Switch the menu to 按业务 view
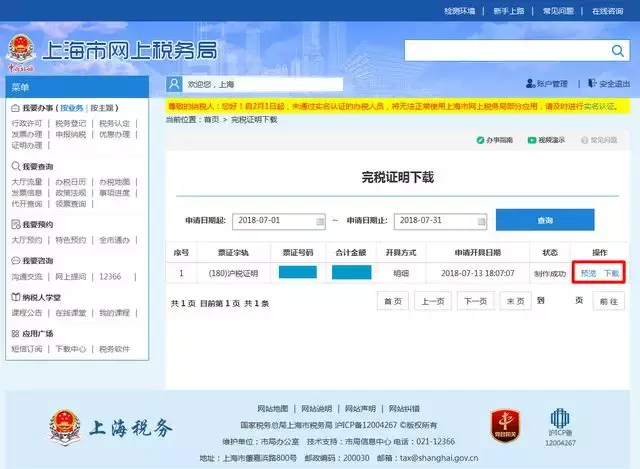Viewport: 640px width, 469px height. (x=72, y=108)
